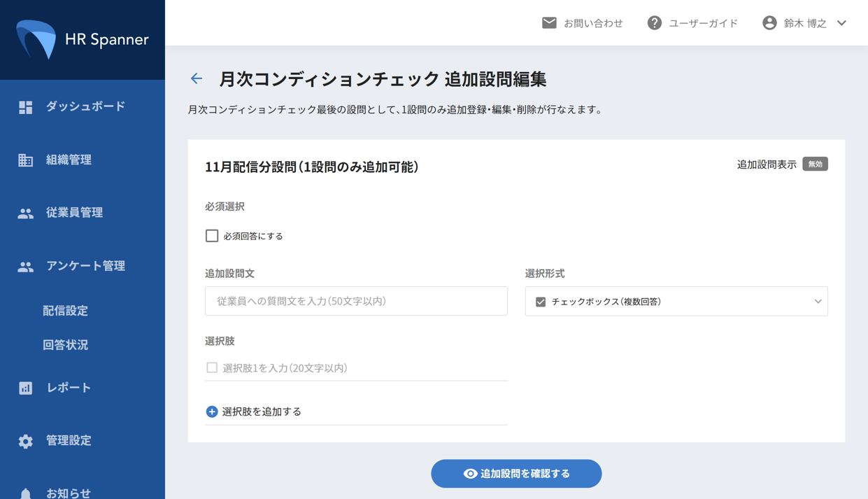Screen dimensions: 868x499
Task: Click the 組織管理 building icon
Action: [26, 160]
